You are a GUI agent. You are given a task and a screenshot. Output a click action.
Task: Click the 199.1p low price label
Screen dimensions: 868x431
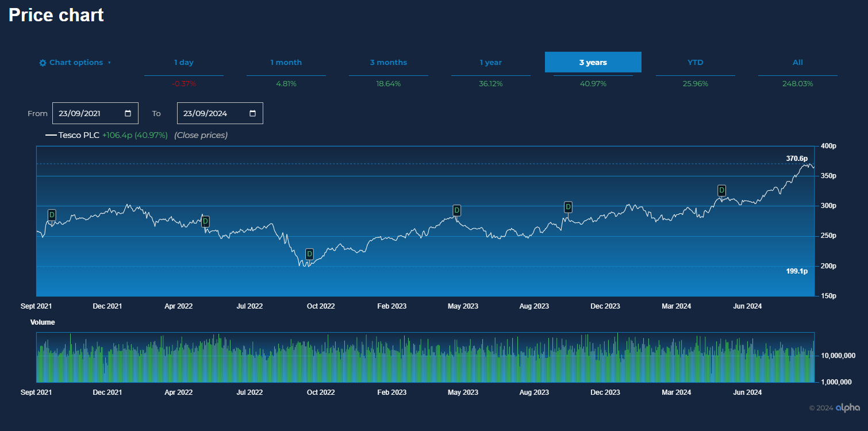tap(797, 271)
